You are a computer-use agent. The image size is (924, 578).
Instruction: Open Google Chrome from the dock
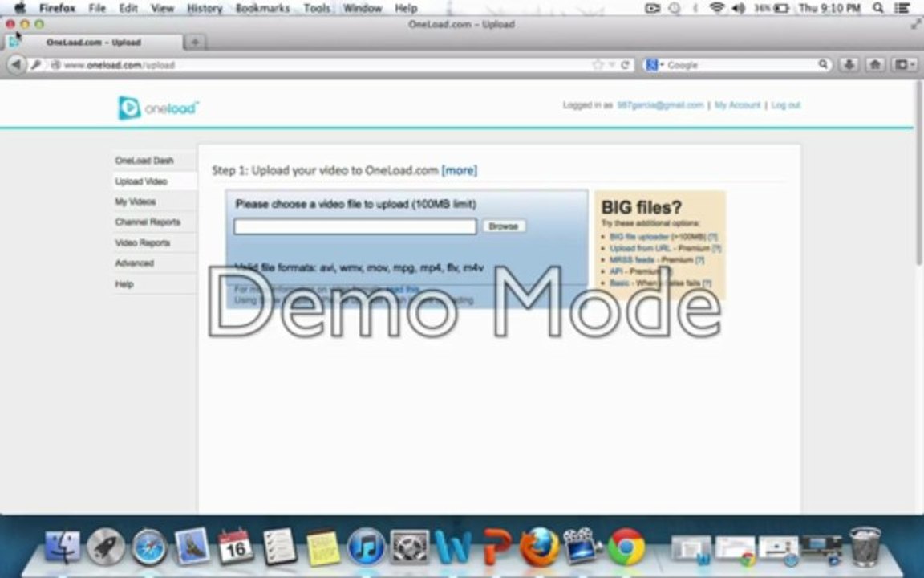(626, 547)
